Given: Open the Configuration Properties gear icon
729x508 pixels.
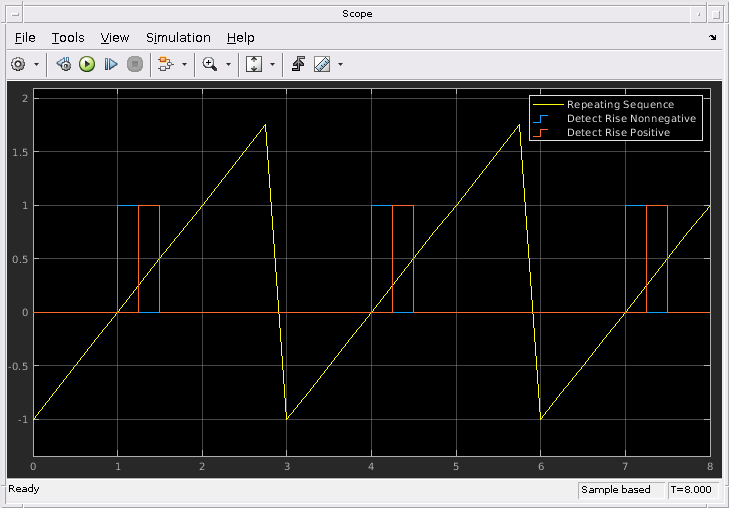Looking at the screenshot, I should click(x=18, y=64).
